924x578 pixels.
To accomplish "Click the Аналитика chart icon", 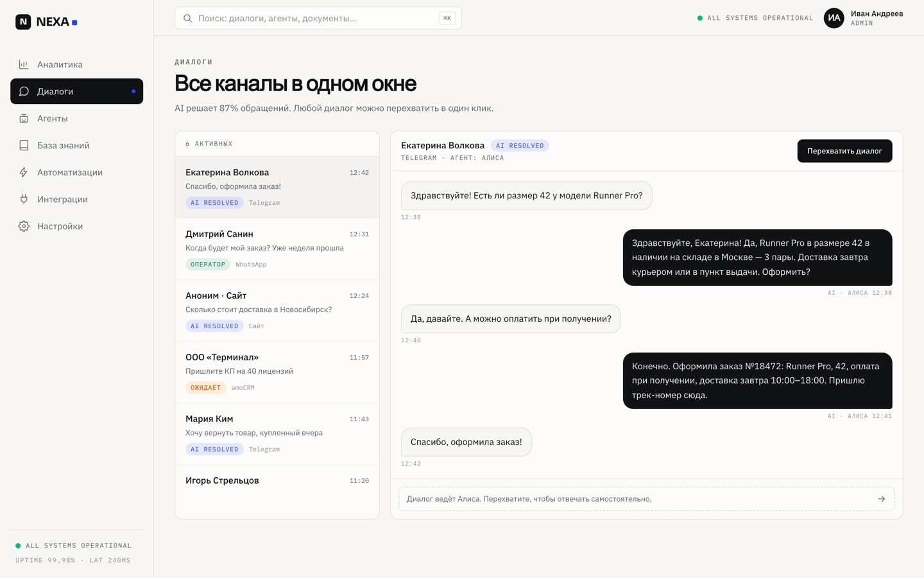I will click(24, 64).
